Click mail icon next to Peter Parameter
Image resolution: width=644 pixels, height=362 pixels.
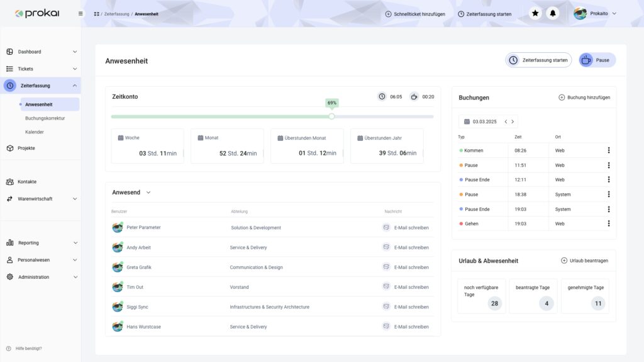click(x=386, y=227)
